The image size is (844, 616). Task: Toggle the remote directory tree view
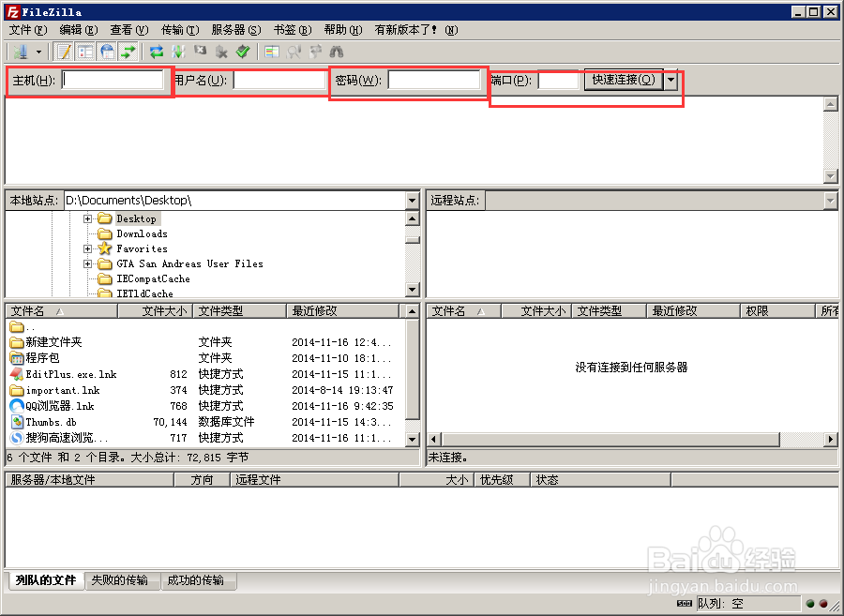(107, 53)
